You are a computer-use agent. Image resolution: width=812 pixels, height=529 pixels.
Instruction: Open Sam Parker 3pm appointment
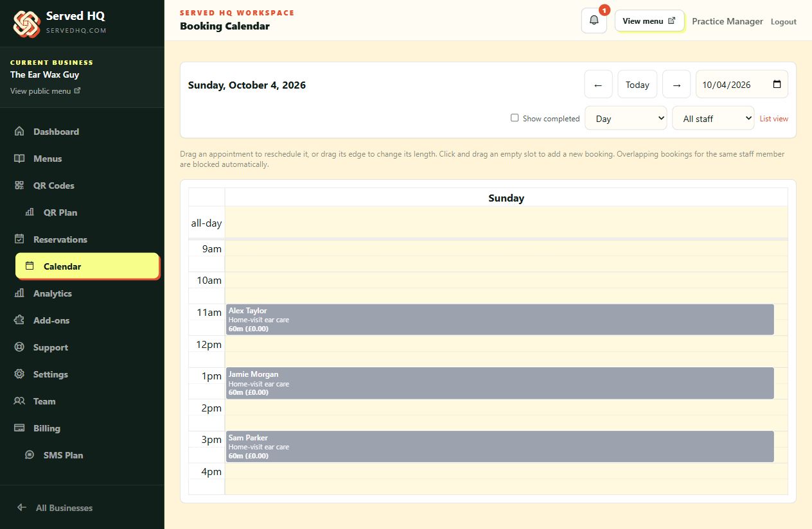point(500,446)
